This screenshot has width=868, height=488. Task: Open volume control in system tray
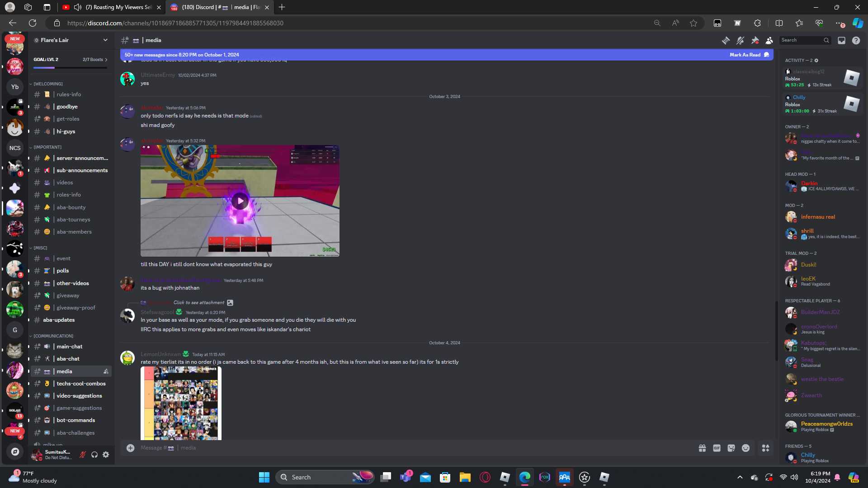pos(794,477)
